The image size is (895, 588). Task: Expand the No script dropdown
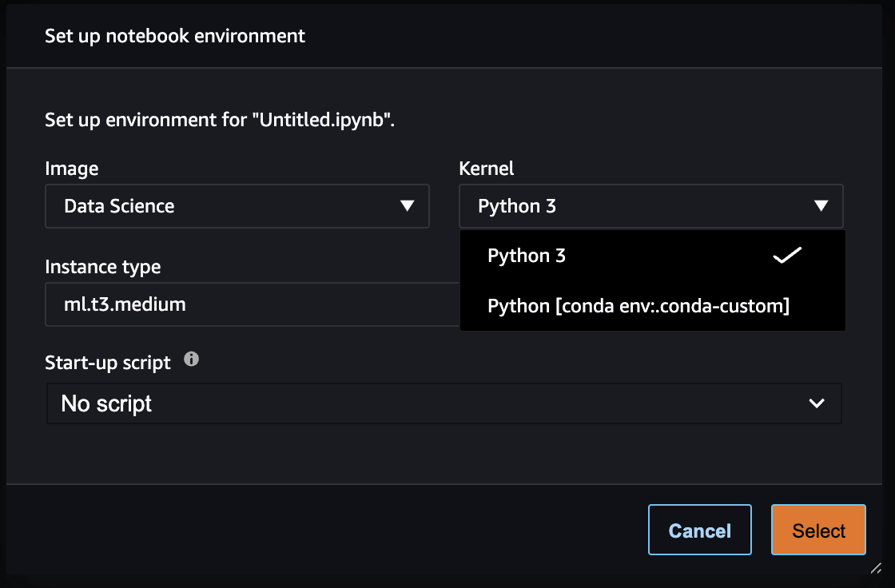pos(444,403)
